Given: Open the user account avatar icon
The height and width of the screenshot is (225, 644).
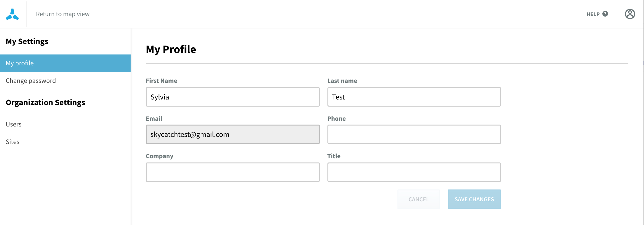Looking at the screenshot, I should click(x=630, y=14).
